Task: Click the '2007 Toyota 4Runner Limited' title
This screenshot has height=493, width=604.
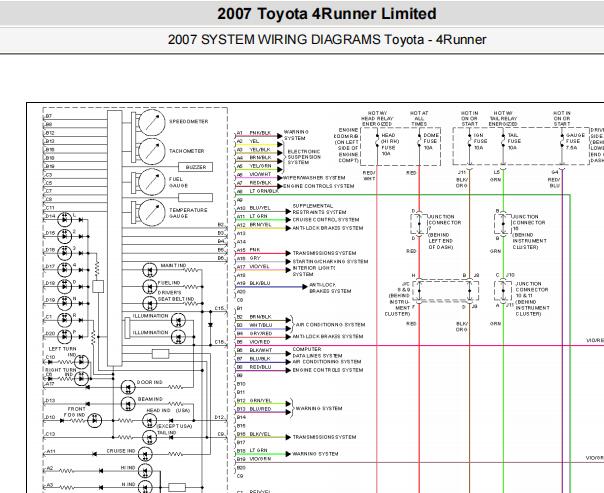Action: pyautogui.click(x=327, y=14)
